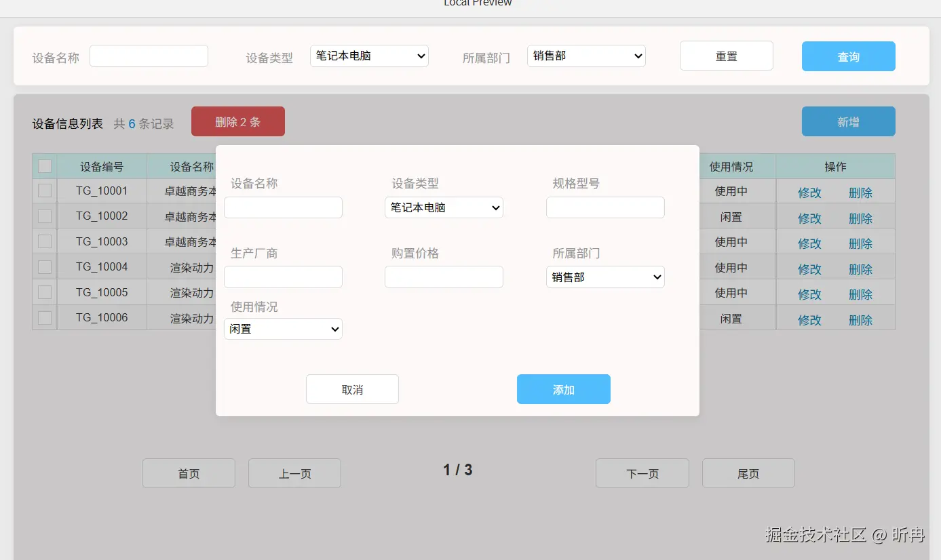Check the box for row TG_10003
Viewport: 941px width, 560px height.
point(45,241)
